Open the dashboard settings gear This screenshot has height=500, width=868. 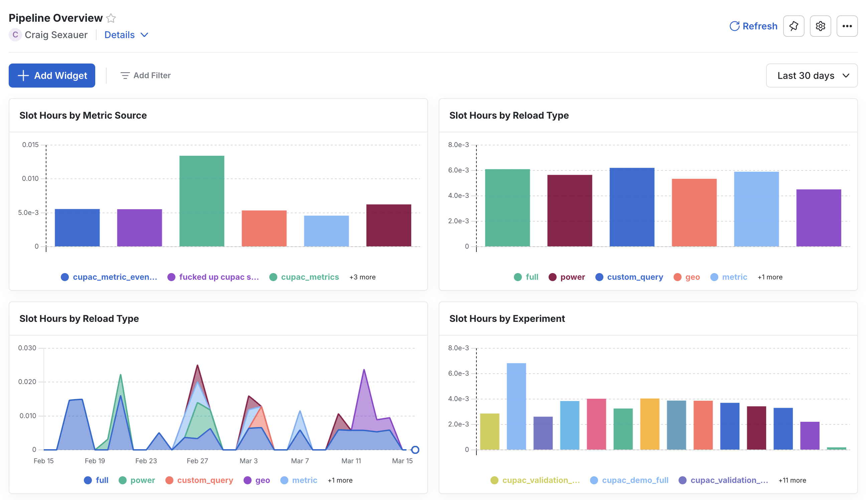820,26
